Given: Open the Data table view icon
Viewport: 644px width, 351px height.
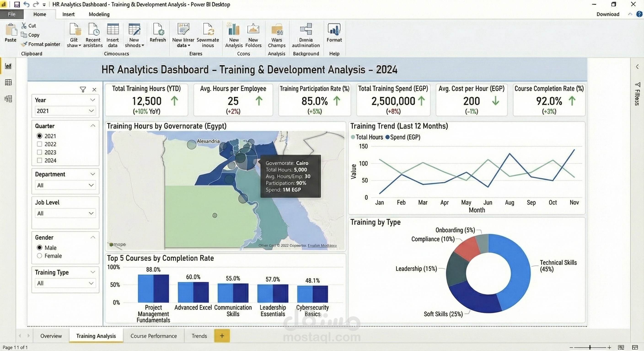Looking at the screenshot, I should (x=8, y=82).
